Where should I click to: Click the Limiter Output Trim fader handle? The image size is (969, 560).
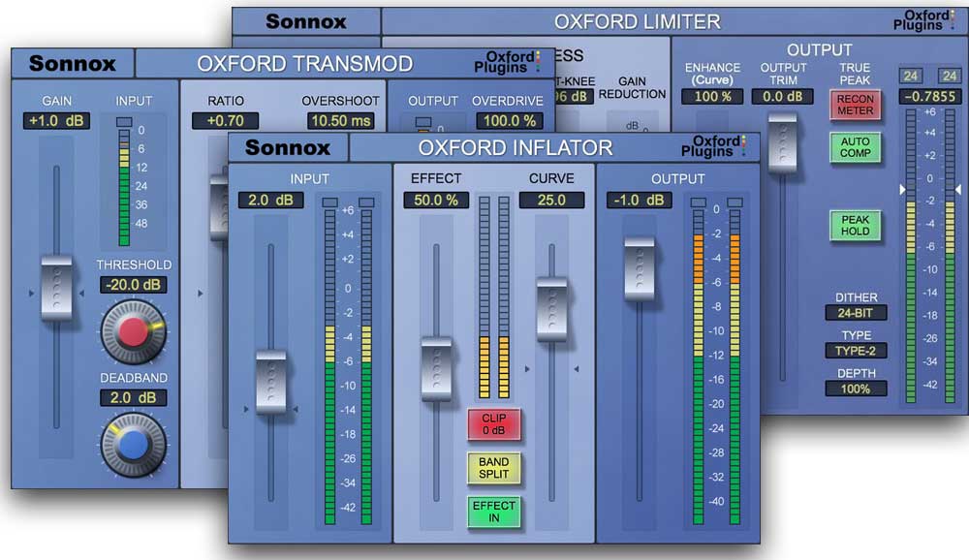click(x=782, y=142)
